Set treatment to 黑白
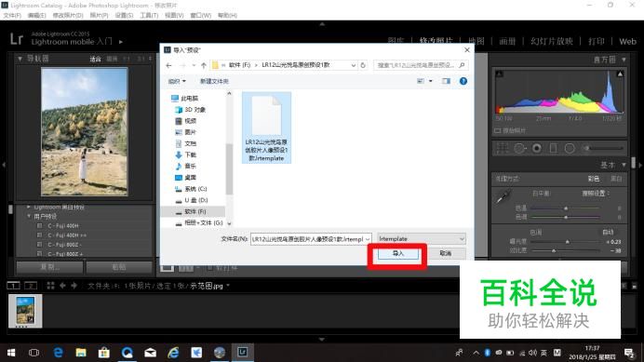The height and width of the screenshot is (362, 644). pyautogui.click(x=616, y=179)
